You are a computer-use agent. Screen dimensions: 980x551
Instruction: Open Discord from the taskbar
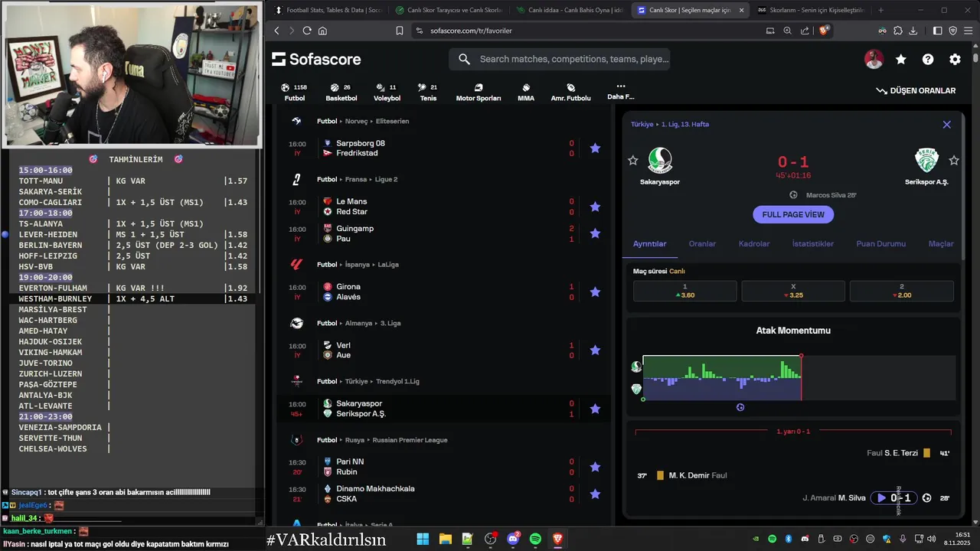tap(513, 539)
